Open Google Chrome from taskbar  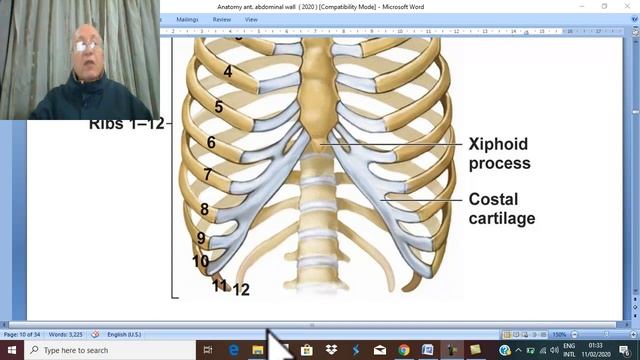(404, 350)
